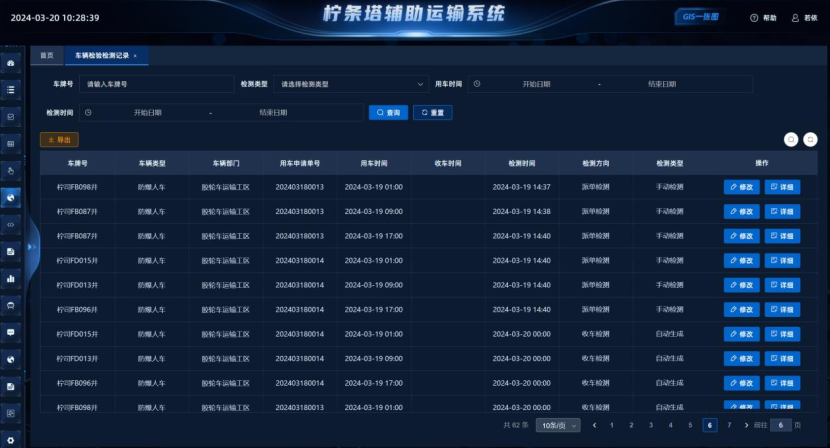Open the settings gear icon at sidebar bottom
830x448 pixels.
11,439
